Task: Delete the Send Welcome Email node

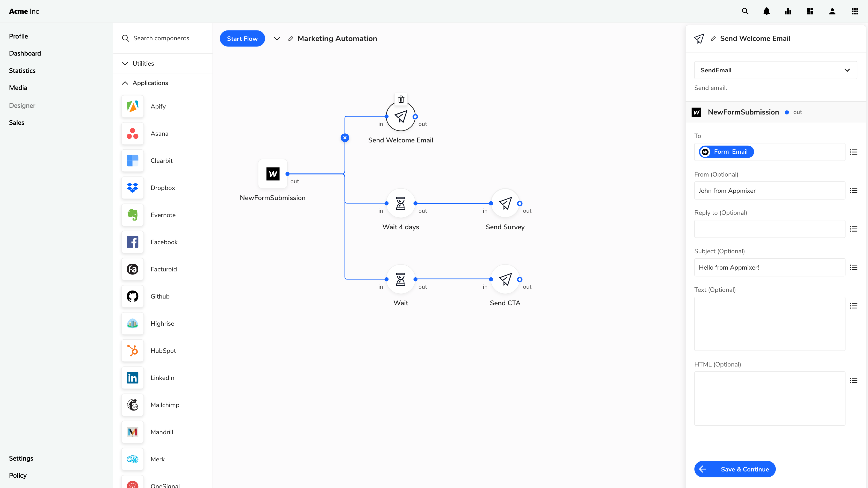Action: [x=401, y=99]
